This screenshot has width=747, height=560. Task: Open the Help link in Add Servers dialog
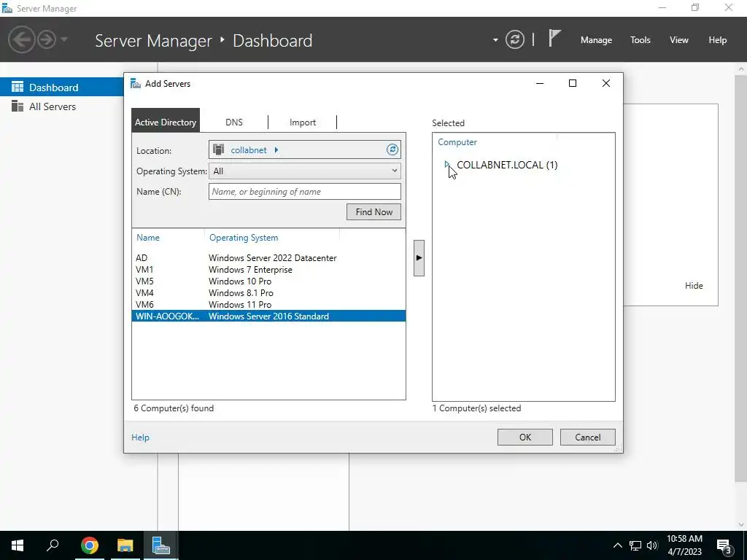(x=140, y=437)
